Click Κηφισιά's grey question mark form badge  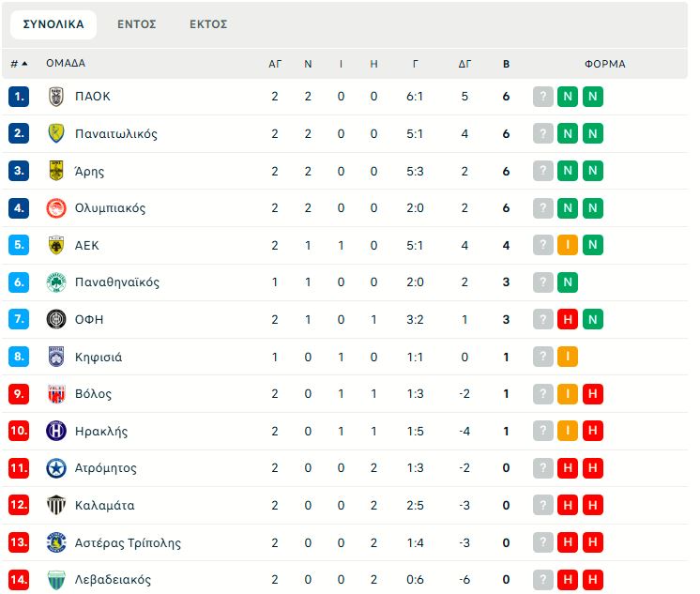[543, 357]
